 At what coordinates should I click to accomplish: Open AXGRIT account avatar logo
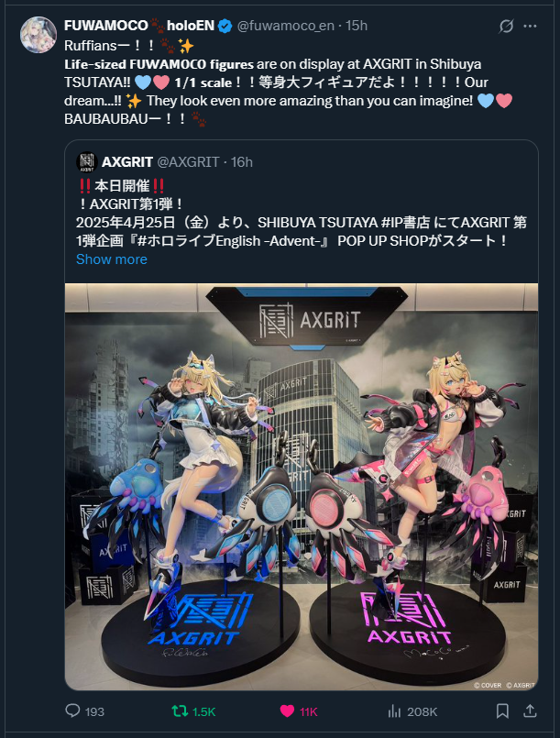click(x=86, y=162)
